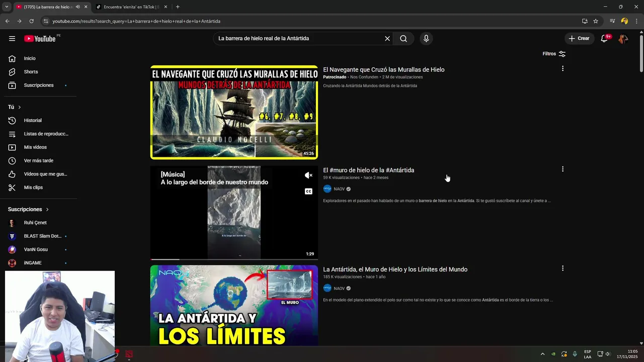Open options for El #muro de hielo video
The image size is (644, 362).
(x=562, y=169)
